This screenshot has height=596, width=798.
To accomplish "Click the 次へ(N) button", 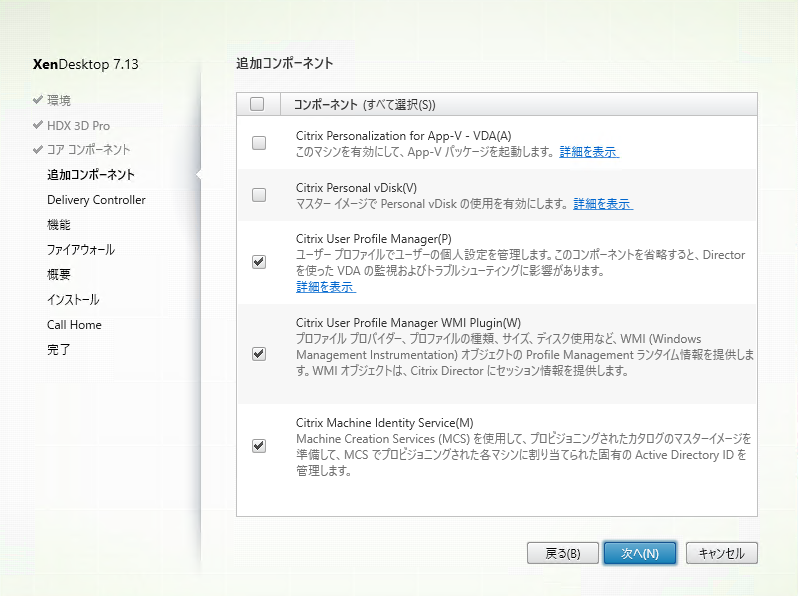I will point(640,553).
